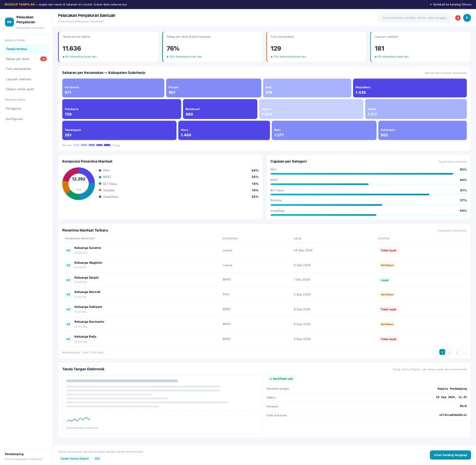476x465 pixels.
Task: Click next page arrow in pagination
Action: (464, 352)
